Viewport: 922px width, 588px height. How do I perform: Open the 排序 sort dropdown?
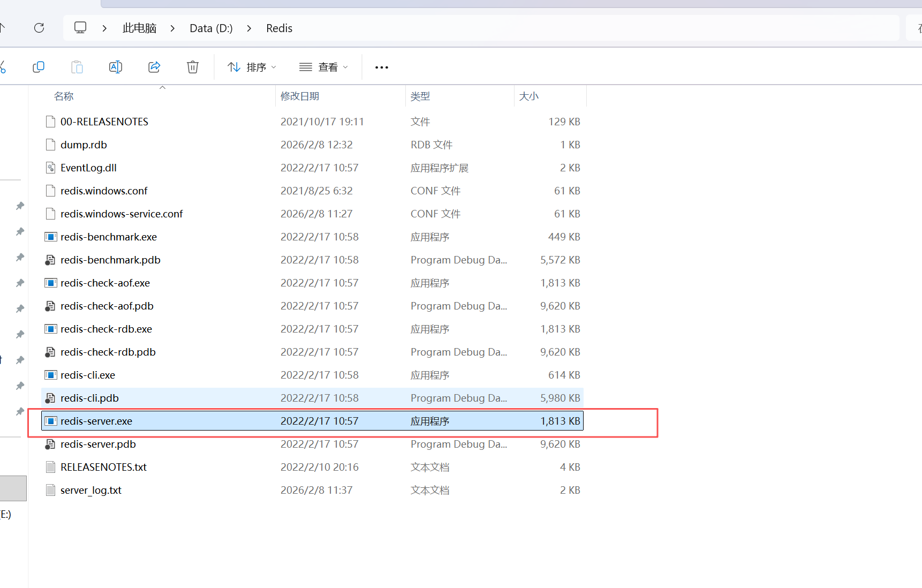(x=252, y=67)
